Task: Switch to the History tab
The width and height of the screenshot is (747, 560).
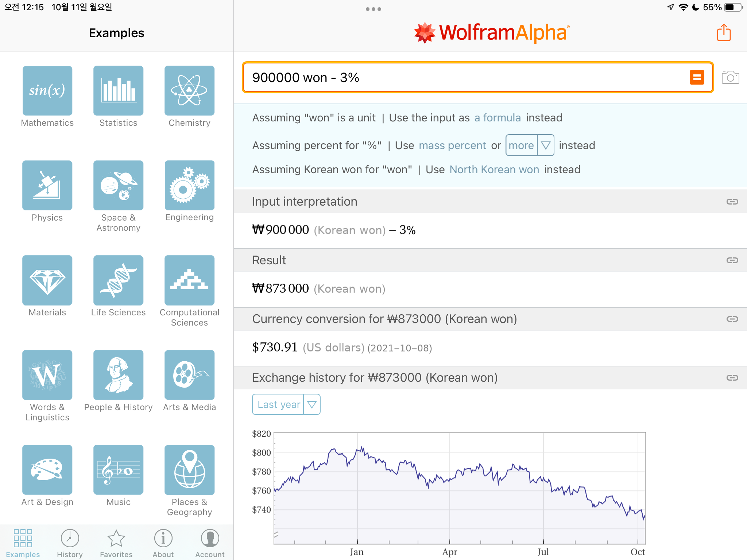Action: coord(70,543)
